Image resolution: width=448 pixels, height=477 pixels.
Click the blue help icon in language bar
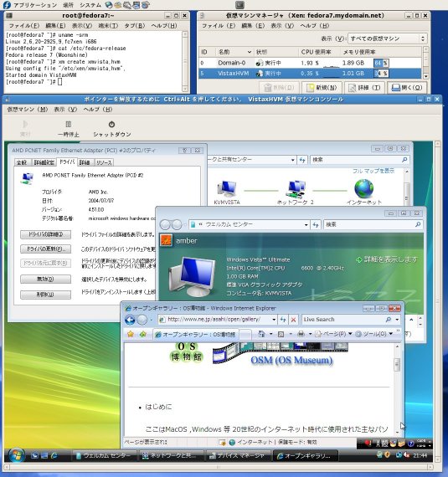(410, 444)
